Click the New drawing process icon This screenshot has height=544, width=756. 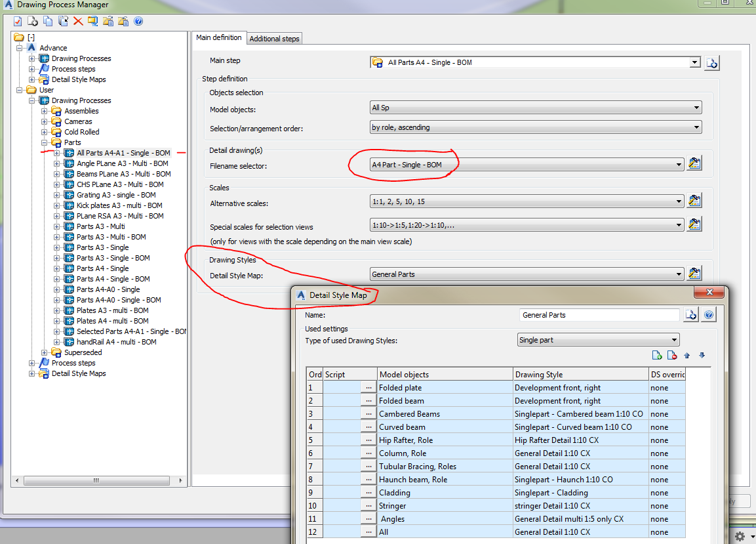coord(32,21)
